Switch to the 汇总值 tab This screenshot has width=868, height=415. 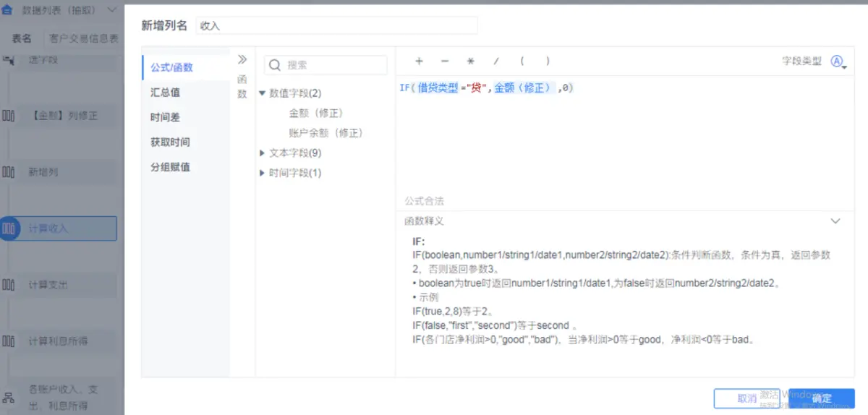point(166,93)
